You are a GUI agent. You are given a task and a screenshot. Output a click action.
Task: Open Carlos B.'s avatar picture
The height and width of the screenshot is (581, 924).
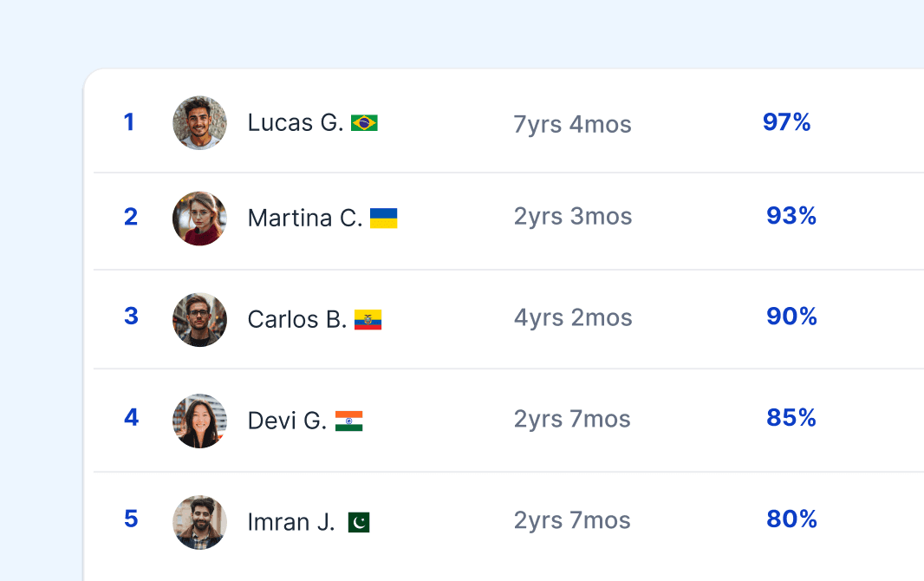tap(199, 320)
